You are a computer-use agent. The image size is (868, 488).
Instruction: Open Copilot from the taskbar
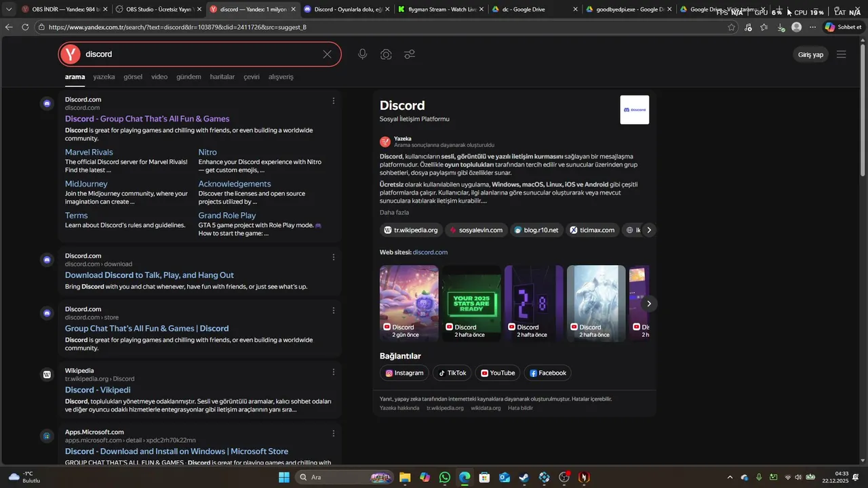425,477
